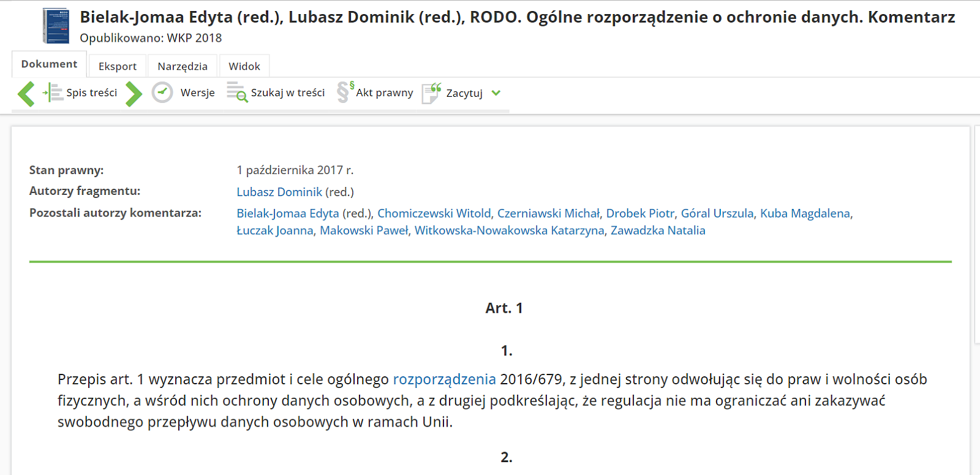Open Szukaj w treści search icon
Viewport: 980px width, 475px height.
236,93
